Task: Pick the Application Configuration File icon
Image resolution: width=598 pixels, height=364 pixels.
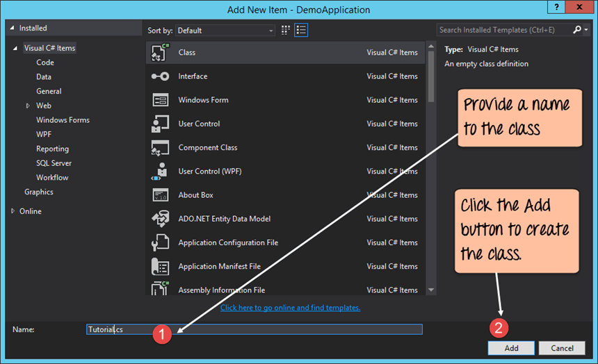Action: coord(161,242)
